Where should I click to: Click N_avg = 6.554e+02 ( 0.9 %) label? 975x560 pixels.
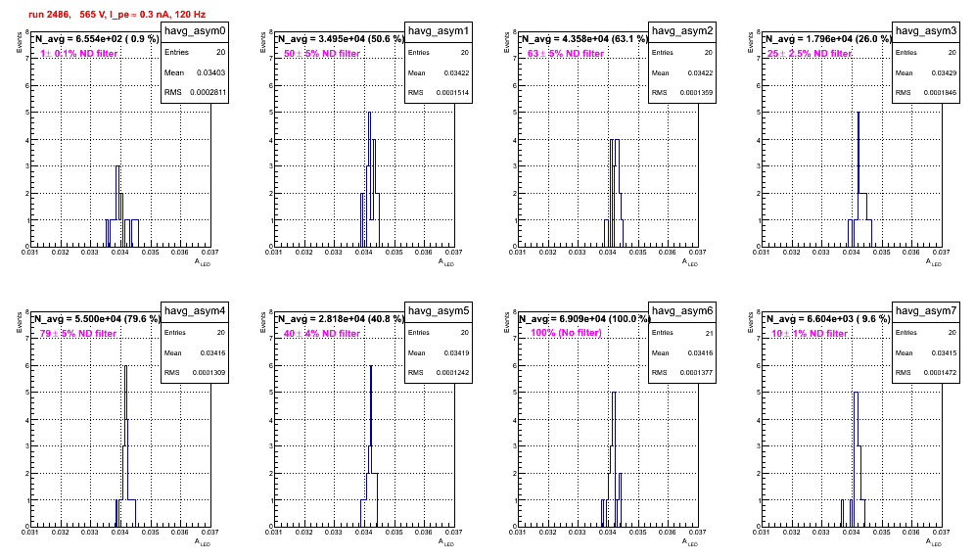click(97, 38)
